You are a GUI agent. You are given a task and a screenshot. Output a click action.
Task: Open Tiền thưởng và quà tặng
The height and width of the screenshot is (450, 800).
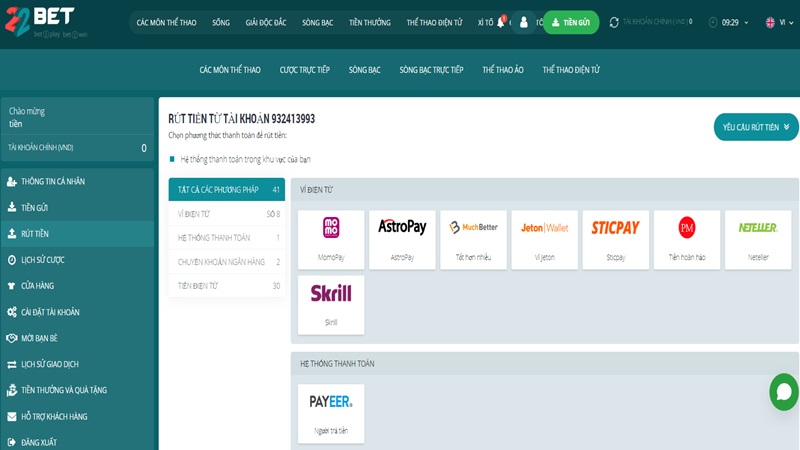(77, 390)
